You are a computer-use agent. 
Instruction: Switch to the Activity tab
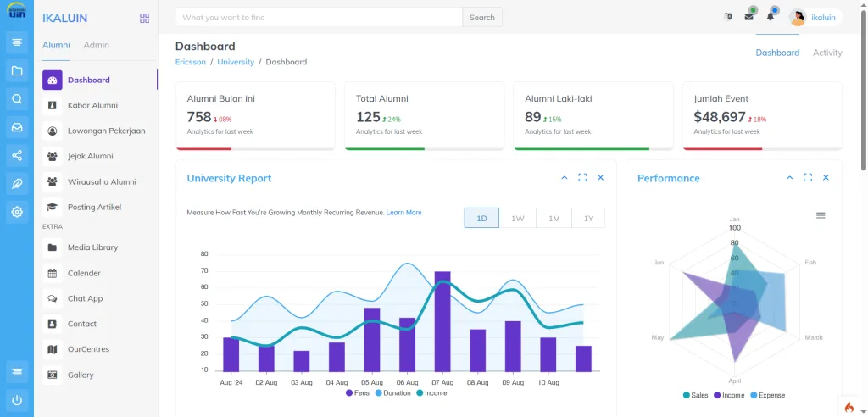point(827,53)
